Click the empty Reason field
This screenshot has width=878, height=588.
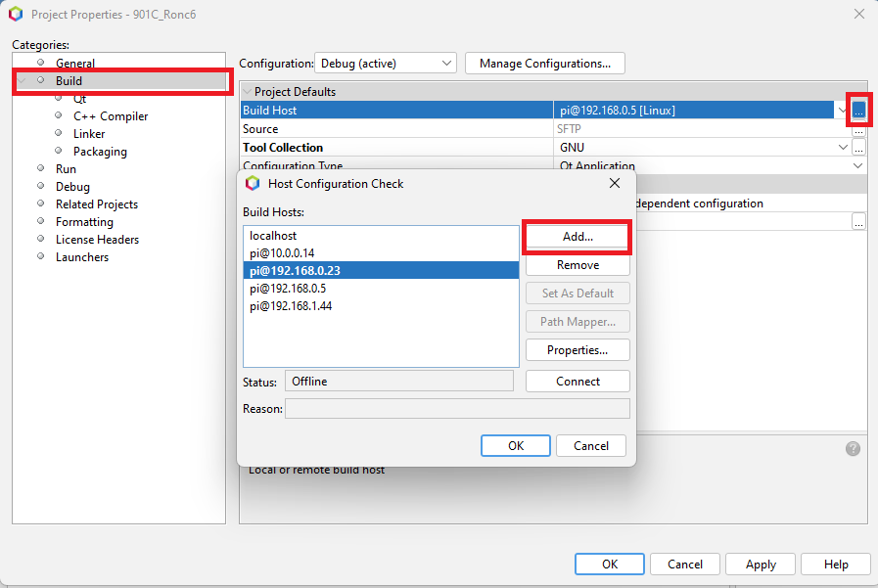pyautogui.click(x=457, y=408)
